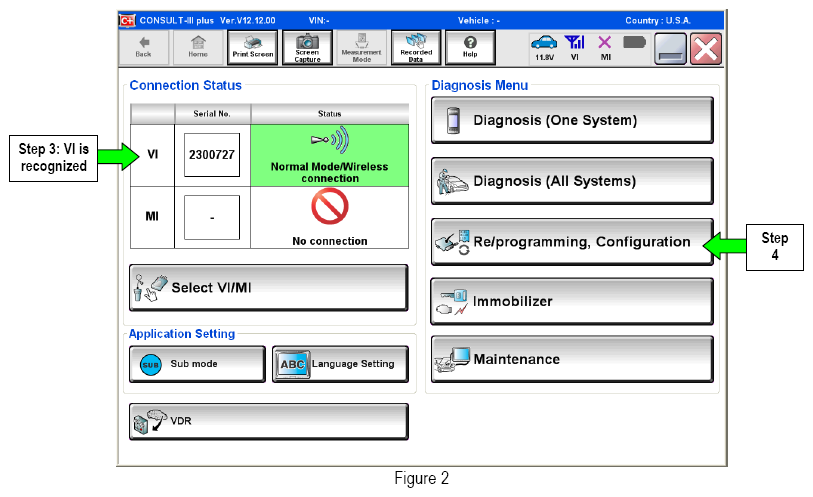
Task: Click the Status column header
Action: (x=330, y=113)
